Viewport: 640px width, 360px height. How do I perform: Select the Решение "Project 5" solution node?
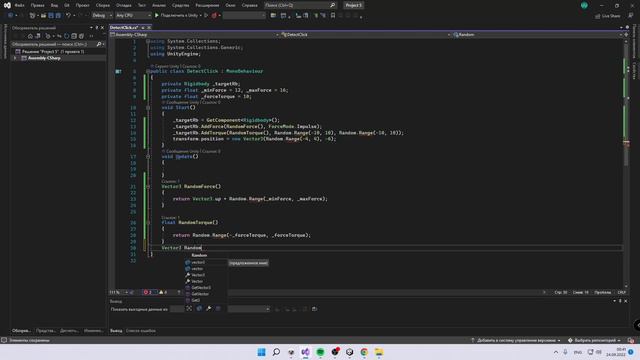pyautogui.click(x=53, y=52)
